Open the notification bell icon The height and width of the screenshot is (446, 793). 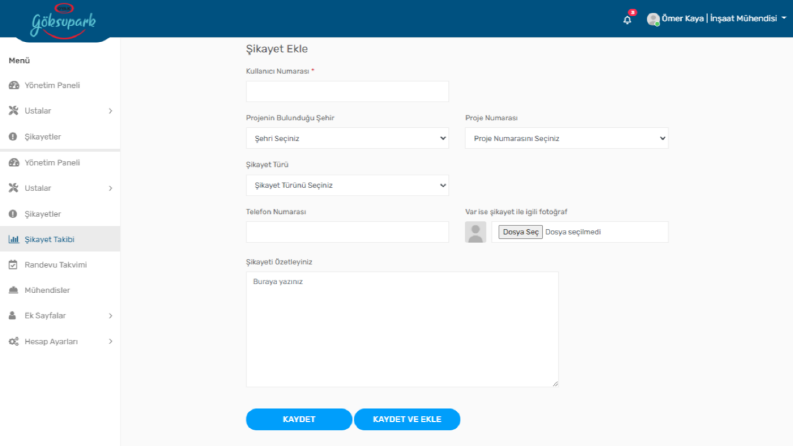627,20
